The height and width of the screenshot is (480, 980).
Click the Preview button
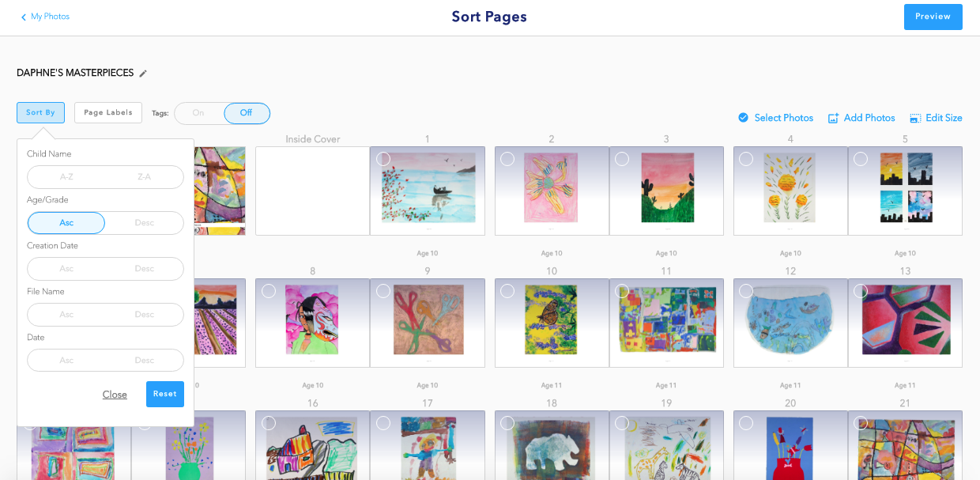click(933, 17)
